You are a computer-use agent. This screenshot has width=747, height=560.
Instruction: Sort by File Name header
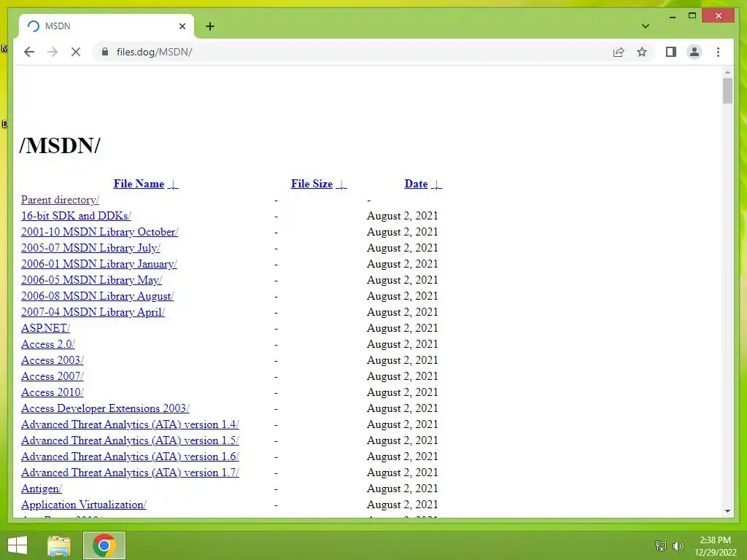[x=139, y=184]
